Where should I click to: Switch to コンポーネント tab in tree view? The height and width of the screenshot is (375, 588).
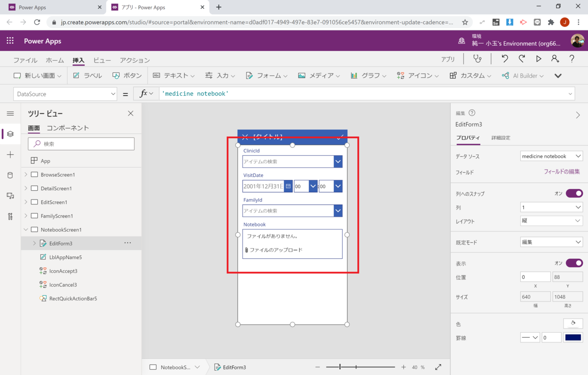click(x=68, y=128)
